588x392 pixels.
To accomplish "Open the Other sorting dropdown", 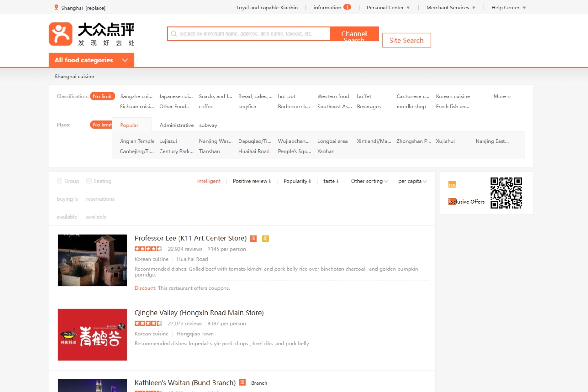I will click(x=369, y=181).
